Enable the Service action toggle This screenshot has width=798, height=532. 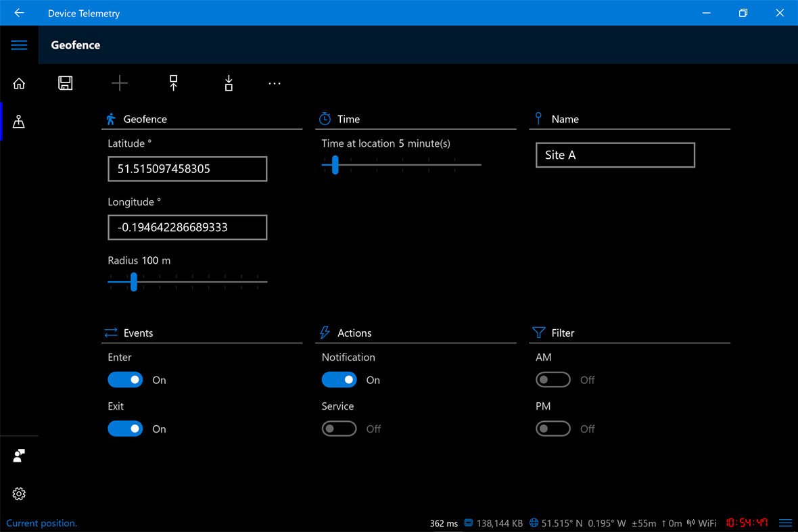(x=339, y=428)
